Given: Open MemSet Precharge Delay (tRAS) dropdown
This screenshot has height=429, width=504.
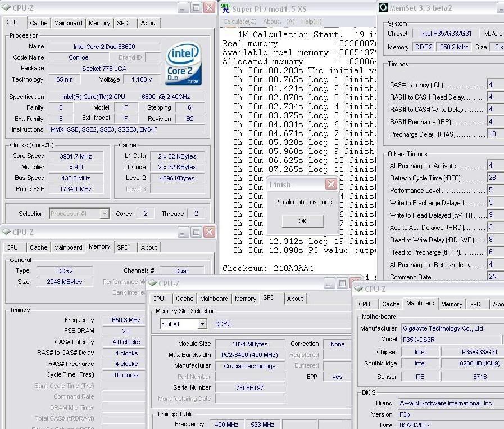Looking at the screenshot, I should (x=496, y=134).
